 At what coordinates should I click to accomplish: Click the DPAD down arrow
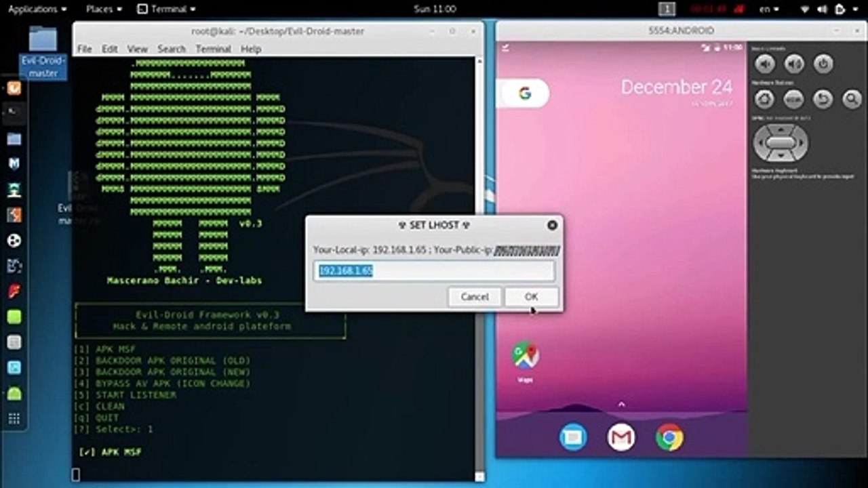[x=781, y=157]
